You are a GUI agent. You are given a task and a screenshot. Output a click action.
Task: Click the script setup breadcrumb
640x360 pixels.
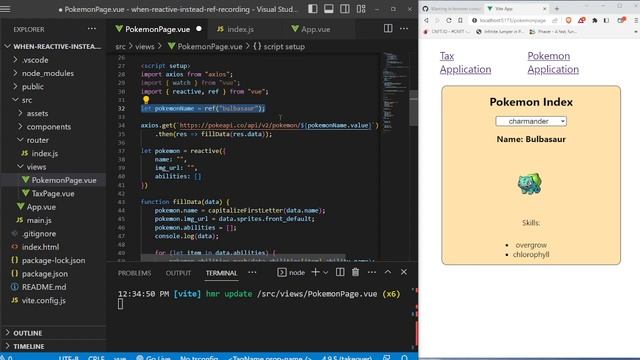[279, 47]
